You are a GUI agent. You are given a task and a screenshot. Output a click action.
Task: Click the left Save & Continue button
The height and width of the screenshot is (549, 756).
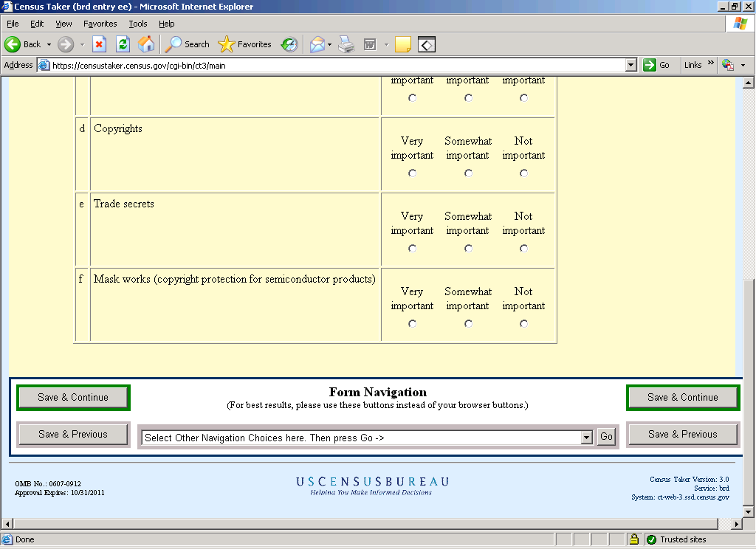pos(73,398)
